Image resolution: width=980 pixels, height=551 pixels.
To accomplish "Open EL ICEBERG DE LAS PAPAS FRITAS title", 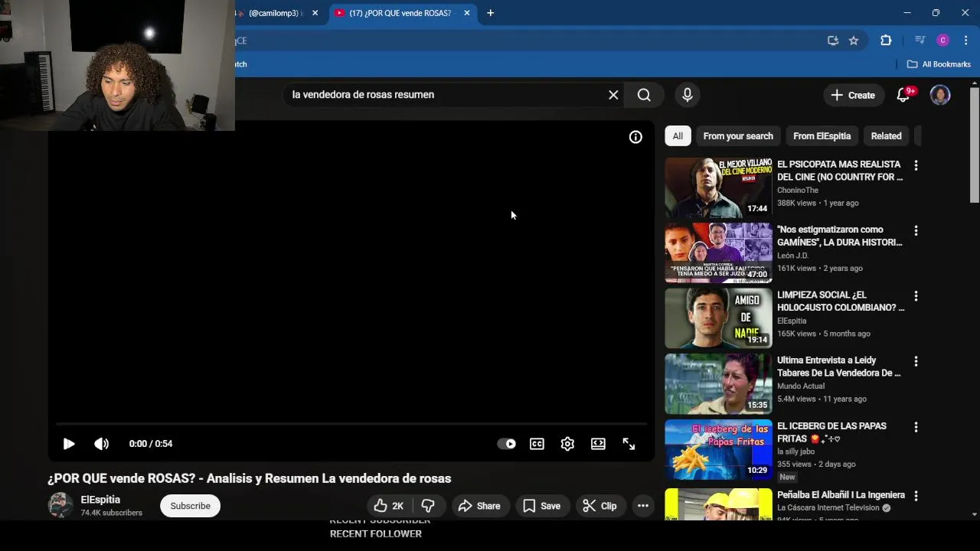I will click(x=831, y=432).
